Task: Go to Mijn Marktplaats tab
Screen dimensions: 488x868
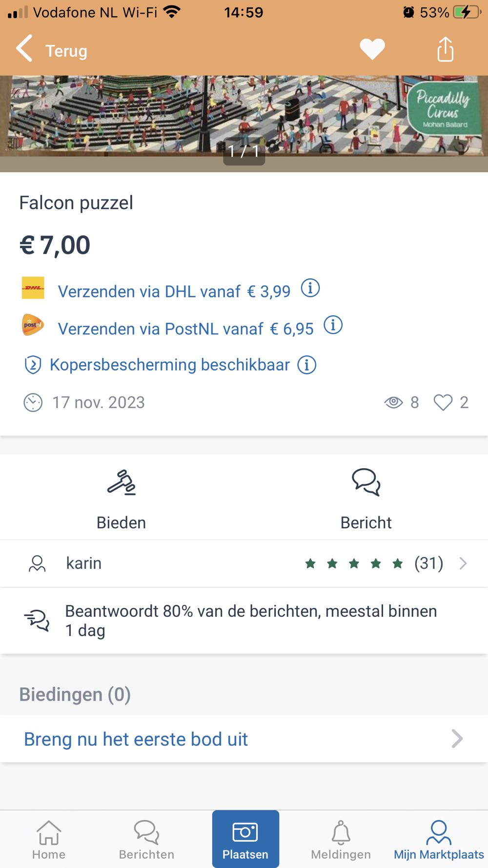Action: [x=439, y=839]
